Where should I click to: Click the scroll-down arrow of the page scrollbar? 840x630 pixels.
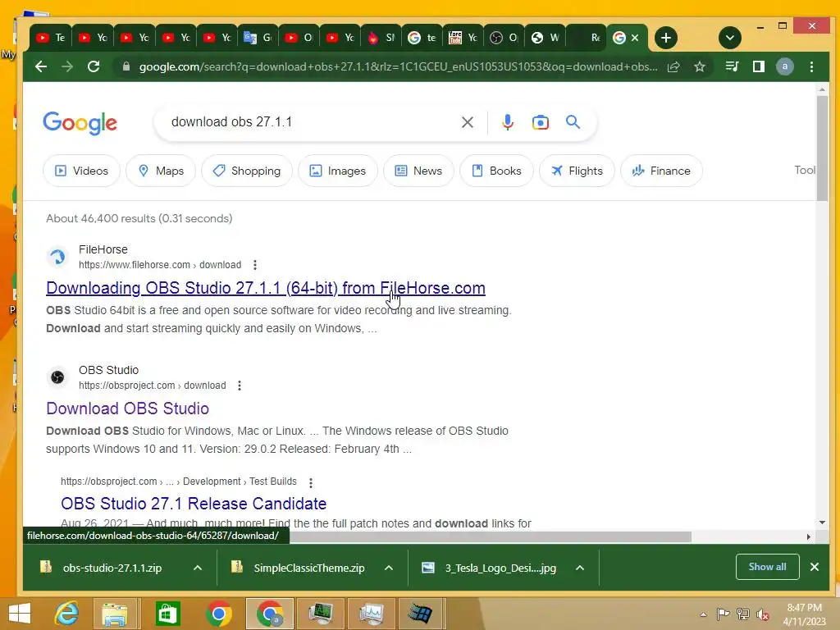point(822,523)
